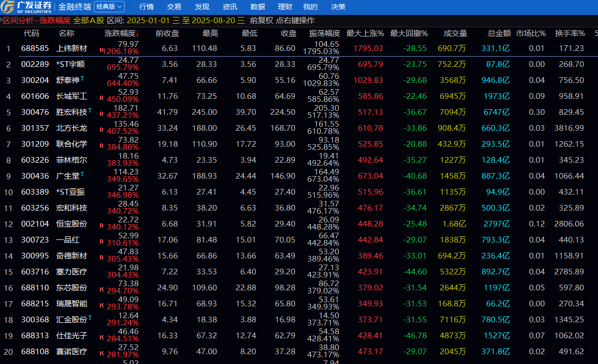Sort by 最大上涨% column header
The width and height of the screenshot is (598, 364).
pos(365,33)
